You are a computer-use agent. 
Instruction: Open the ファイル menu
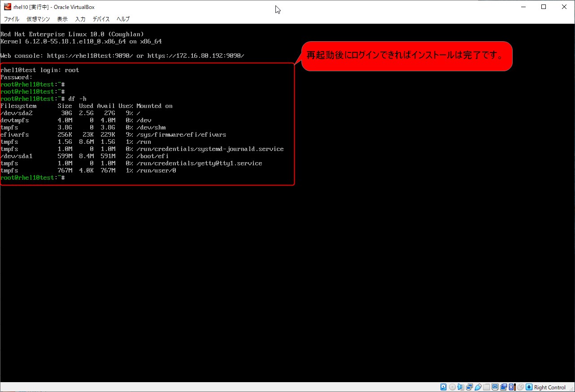(x=12, y=19)
